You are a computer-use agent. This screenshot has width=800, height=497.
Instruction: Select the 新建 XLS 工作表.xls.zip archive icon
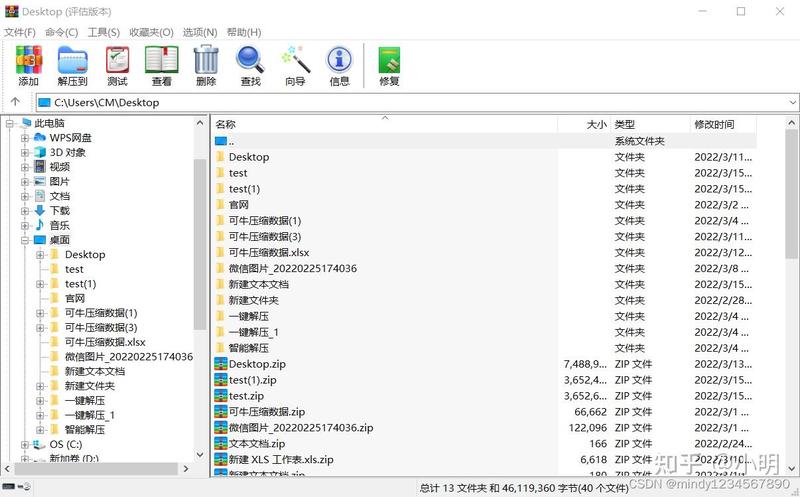[221, 459]
